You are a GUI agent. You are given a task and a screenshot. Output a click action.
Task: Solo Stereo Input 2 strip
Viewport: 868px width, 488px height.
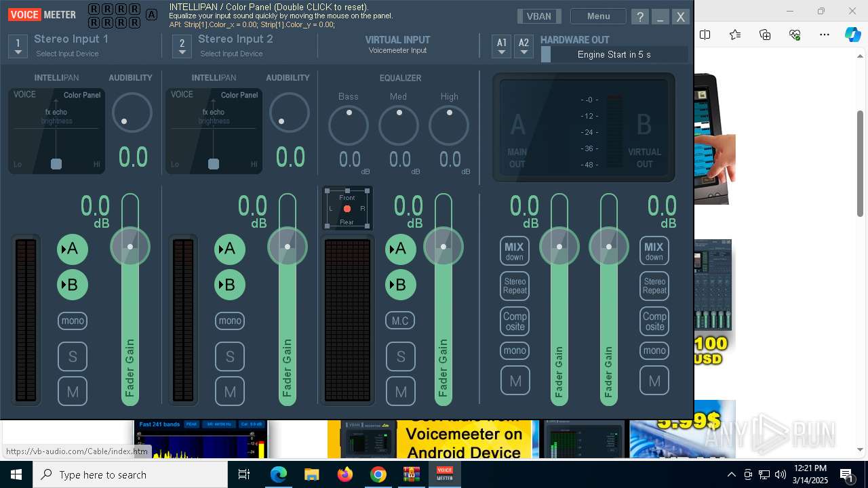[x=230, y=357]
